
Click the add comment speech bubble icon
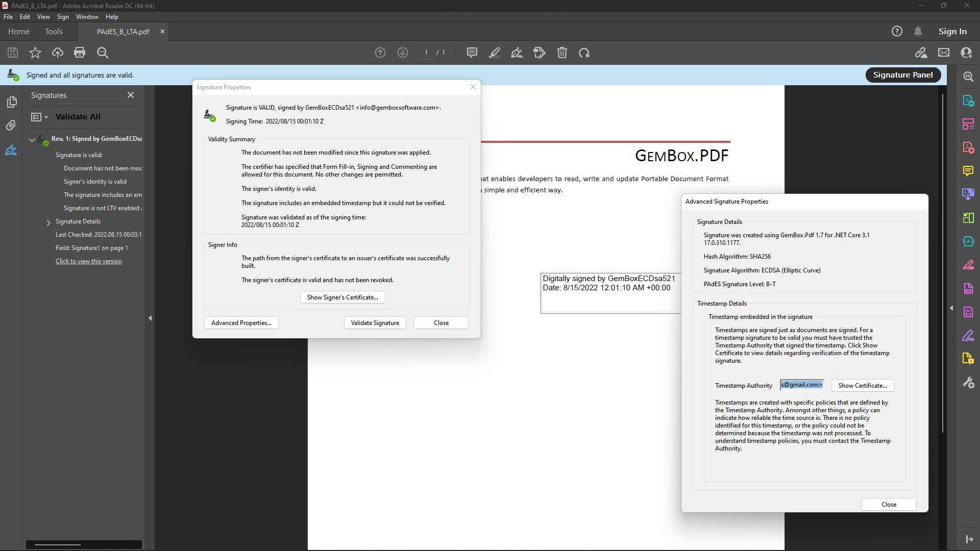(472, 53)
